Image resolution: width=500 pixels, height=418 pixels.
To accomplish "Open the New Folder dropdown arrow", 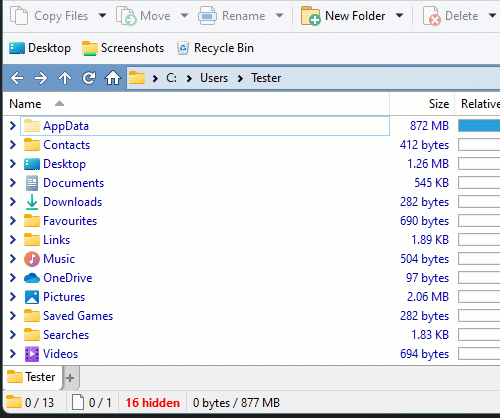I will [399, 15].
